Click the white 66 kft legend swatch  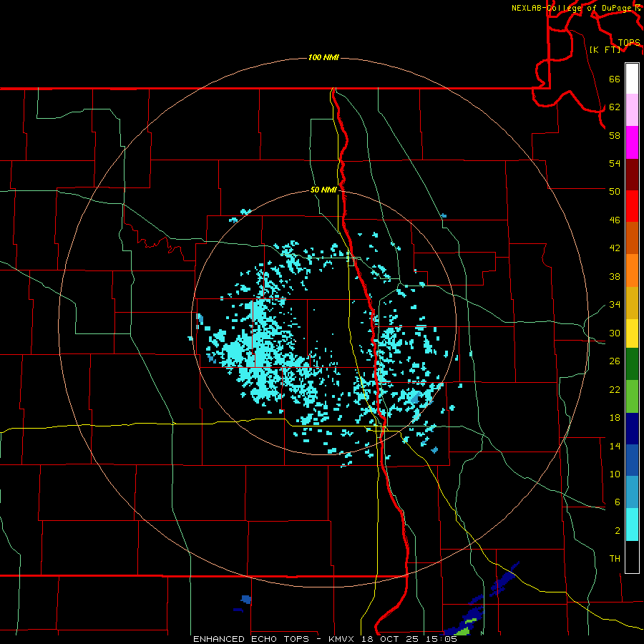pos(632,79)
